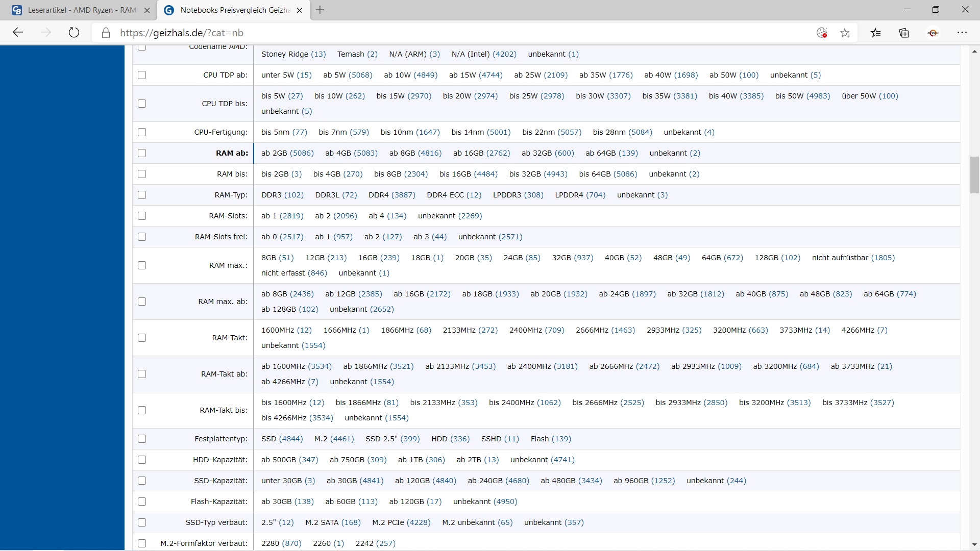Filter by M.2 PCIe SSD type
980x551 pixels.
tap(401, 522)
